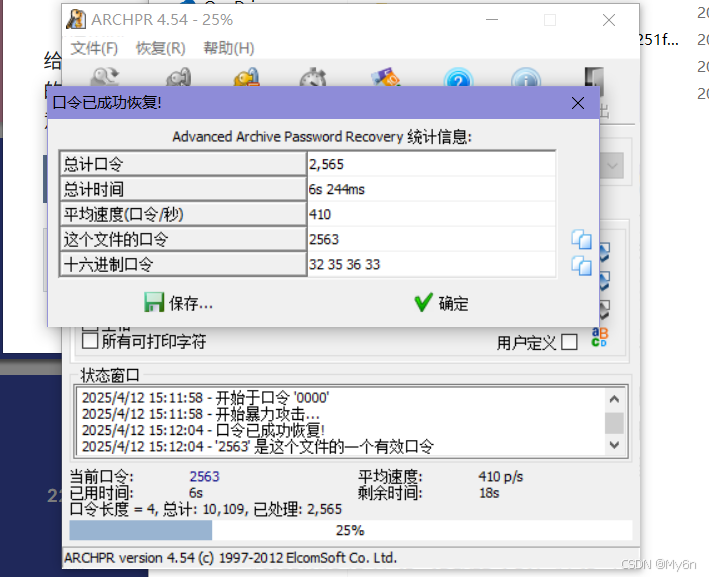Click log line 开始于口令 '0000'
The height and width of the screenshot is (577, 709).
[205, 398]
